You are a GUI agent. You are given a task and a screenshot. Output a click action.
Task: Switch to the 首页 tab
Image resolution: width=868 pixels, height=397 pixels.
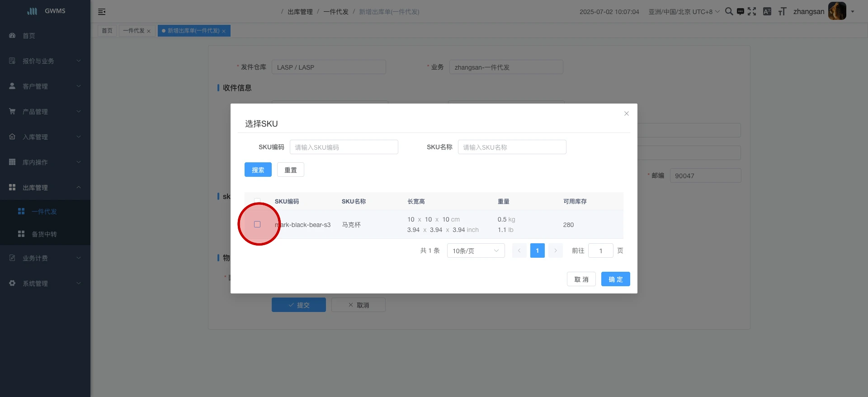pyautogui.click(x=107, y=31)
